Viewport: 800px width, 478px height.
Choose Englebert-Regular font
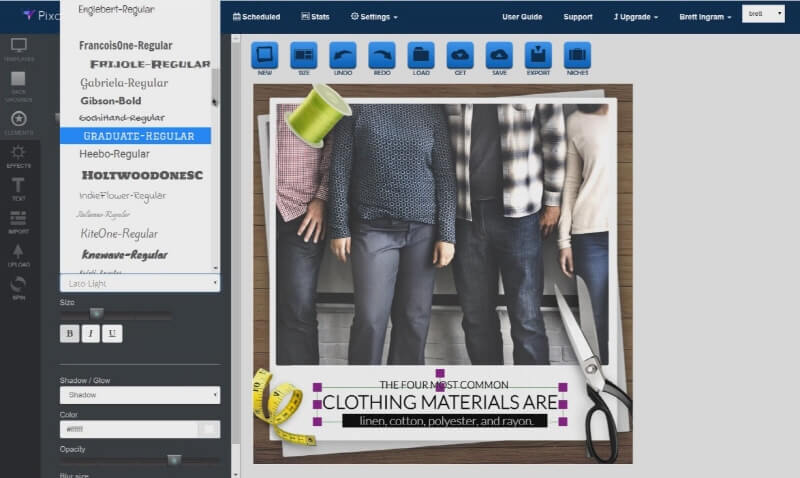click(x=116, y=9)
